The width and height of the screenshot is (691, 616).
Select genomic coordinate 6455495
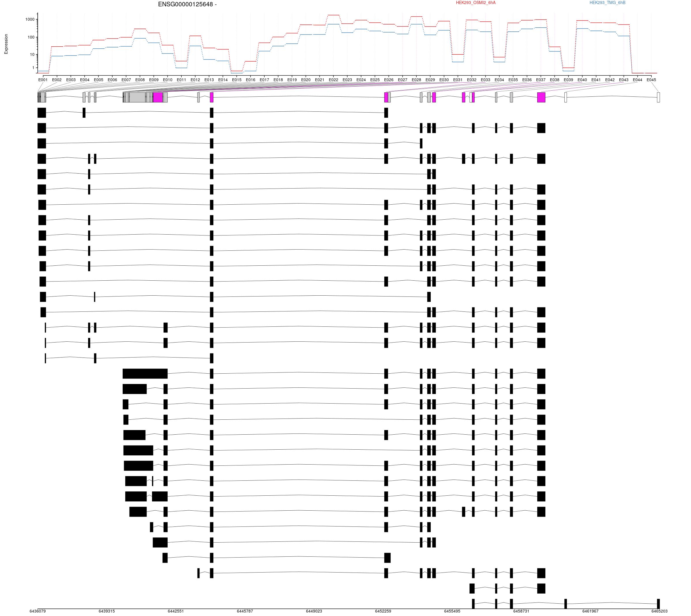452,611
